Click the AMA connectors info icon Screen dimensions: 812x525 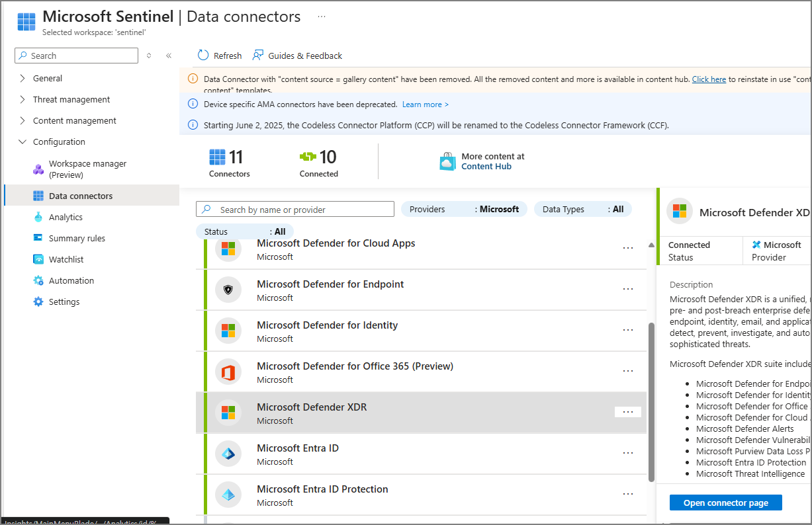click(x=193, y=104)
